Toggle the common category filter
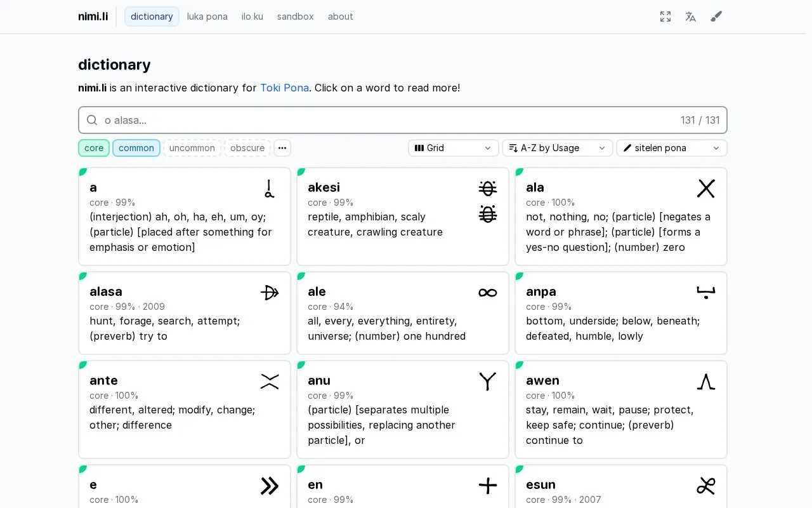The width and height of the screenshot is (812, 508). click(136, 148)
